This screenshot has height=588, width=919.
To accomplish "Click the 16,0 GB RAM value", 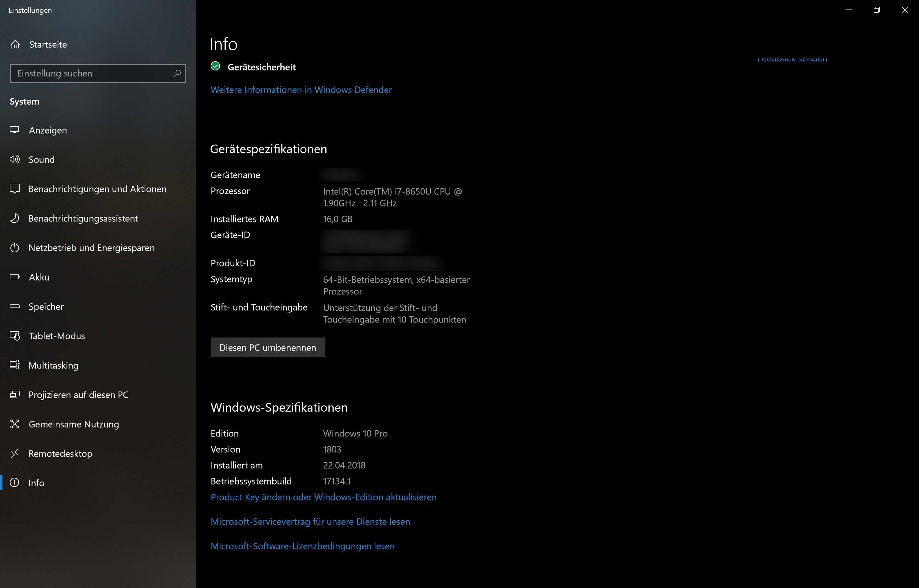I will click(x=338, y=219).
